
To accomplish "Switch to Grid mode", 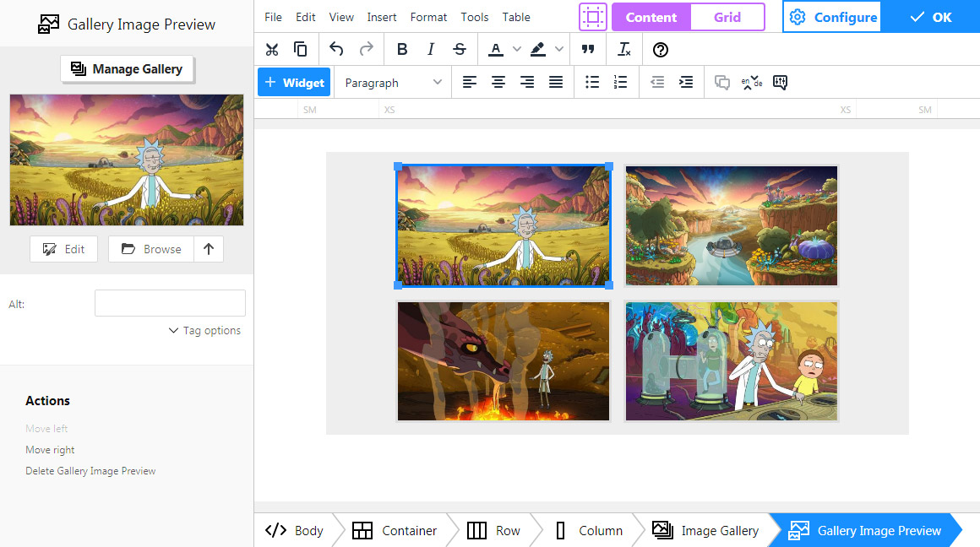I will click(727, 17).
